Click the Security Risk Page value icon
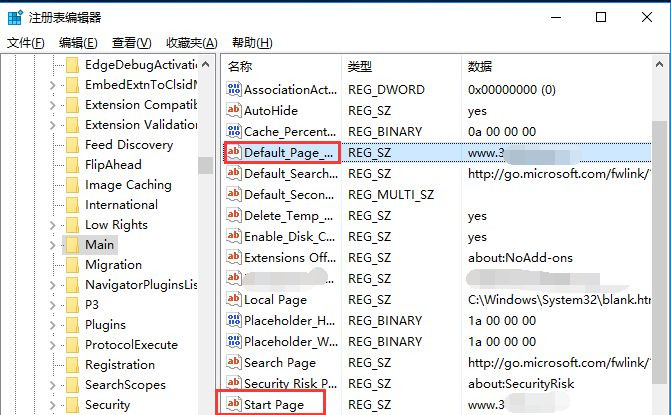Viewport: 671px width, 415px height. coord(234,384)
